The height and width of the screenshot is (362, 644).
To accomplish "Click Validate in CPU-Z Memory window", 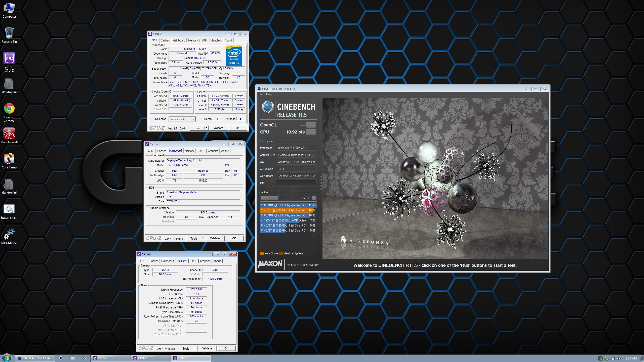I will coord(207,348).
